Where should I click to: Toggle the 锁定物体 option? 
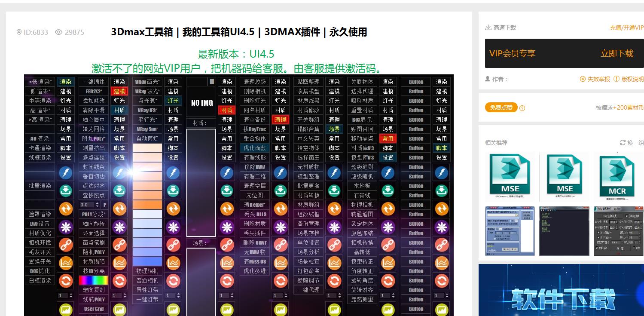pyautogui.click(x=362, y=224)
